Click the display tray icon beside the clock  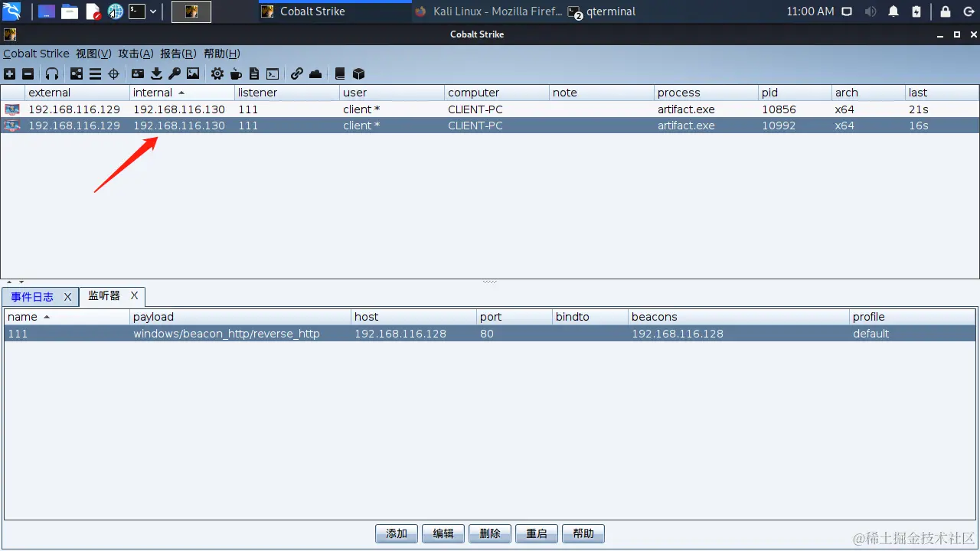pos(847,11)
